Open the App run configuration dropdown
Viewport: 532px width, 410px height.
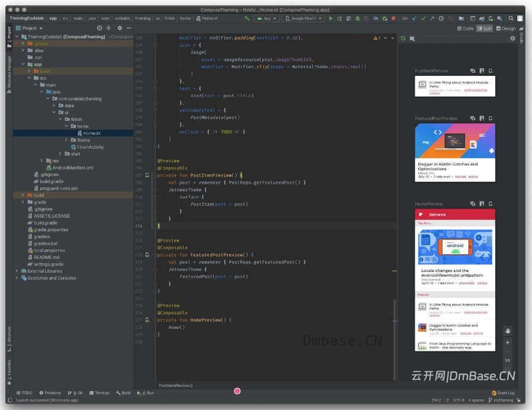pyautogui.click(x=267, y=18)
